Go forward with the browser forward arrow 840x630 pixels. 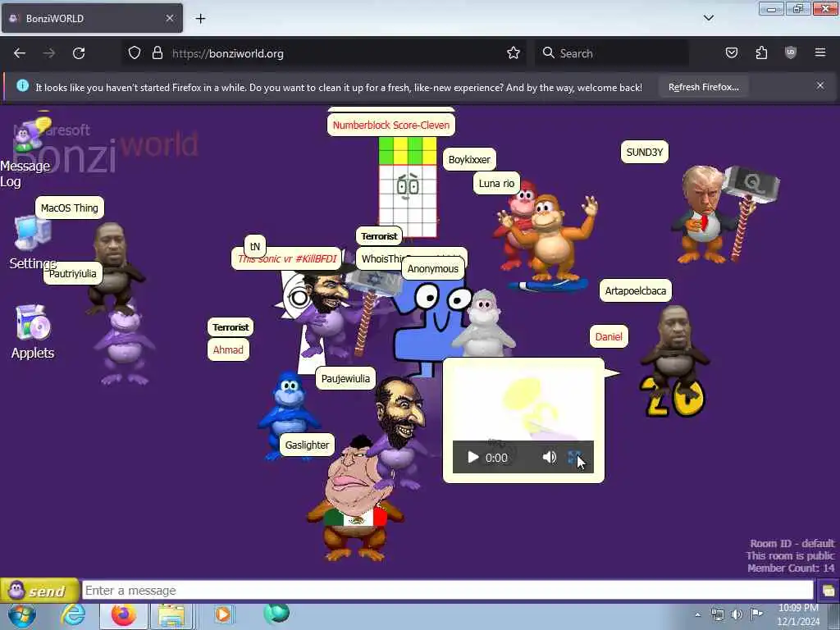point(49,53)
